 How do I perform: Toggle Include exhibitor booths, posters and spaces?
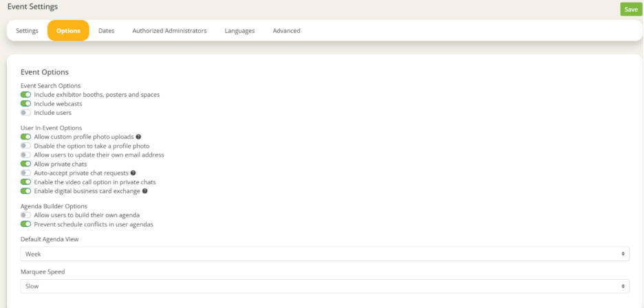(25, 95)
